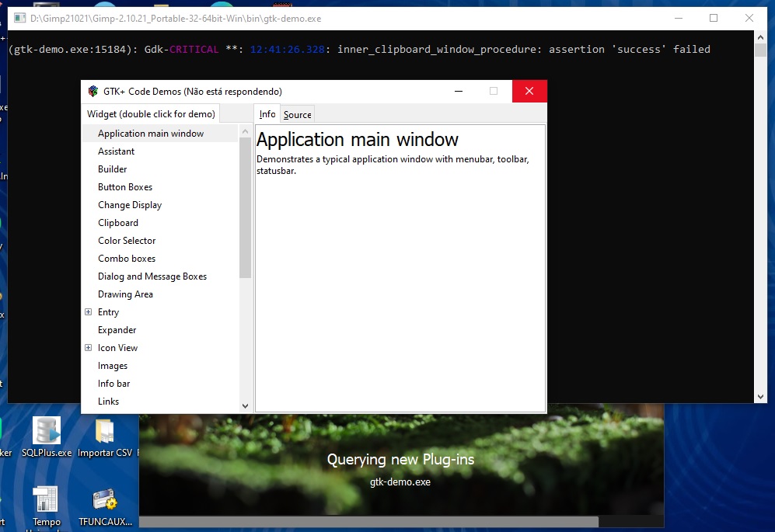Choose Dialog and Message Boxes item
775x532 pixels.
coord(152,276)
